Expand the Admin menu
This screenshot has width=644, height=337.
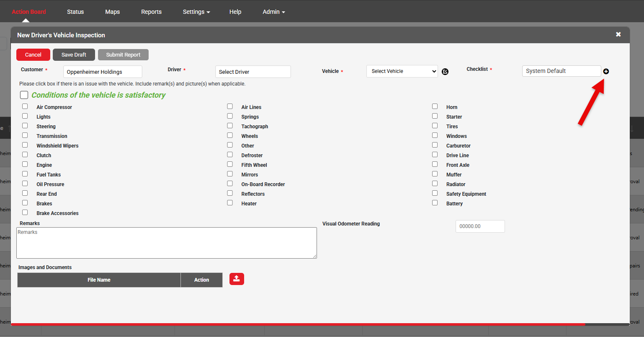[274, 12]
